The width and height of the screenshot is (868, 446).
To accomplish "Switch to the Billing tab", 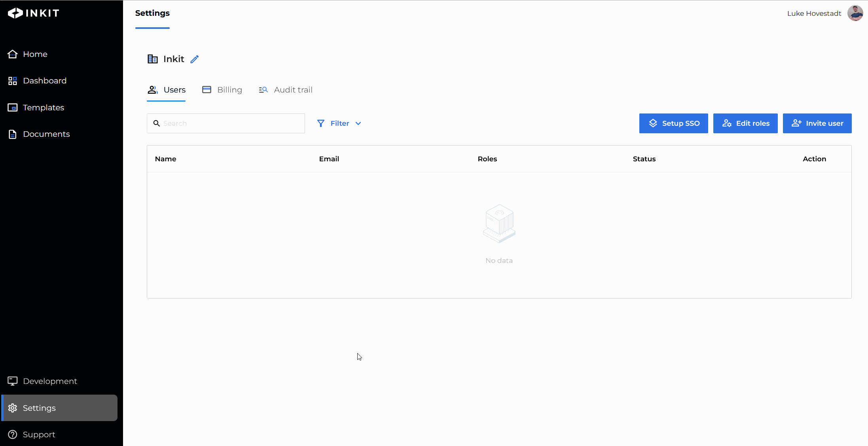I will (222, 90).
